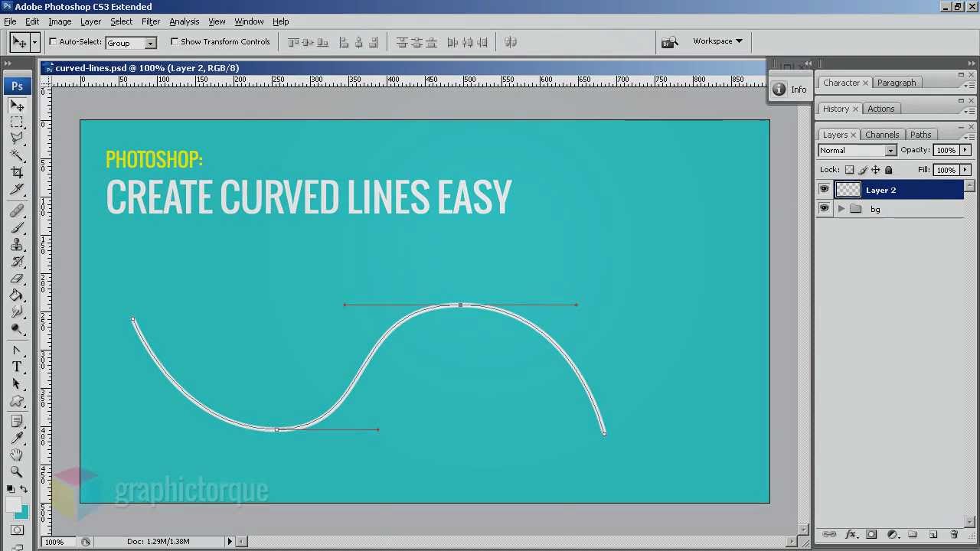Create a new group folder icon
The height and width of the screenshot is (551, 980).
tap(912, 534)
